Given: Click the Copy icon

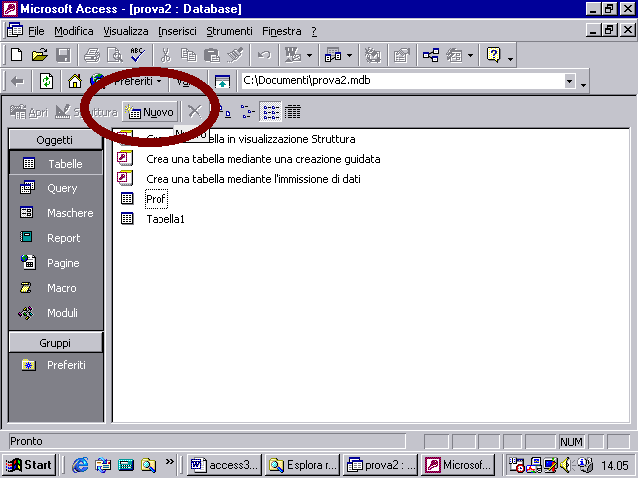Looking at the screenshot, I should 188,55.
